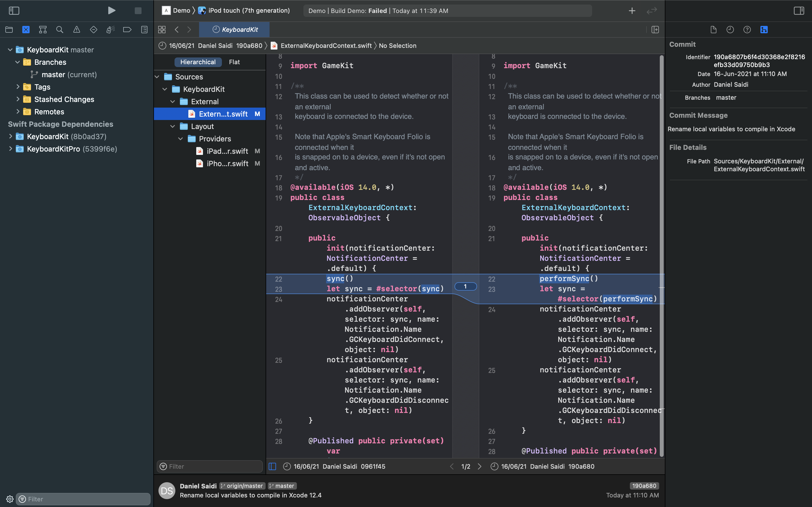Switch to the Flat view tab

pos(234,62)
